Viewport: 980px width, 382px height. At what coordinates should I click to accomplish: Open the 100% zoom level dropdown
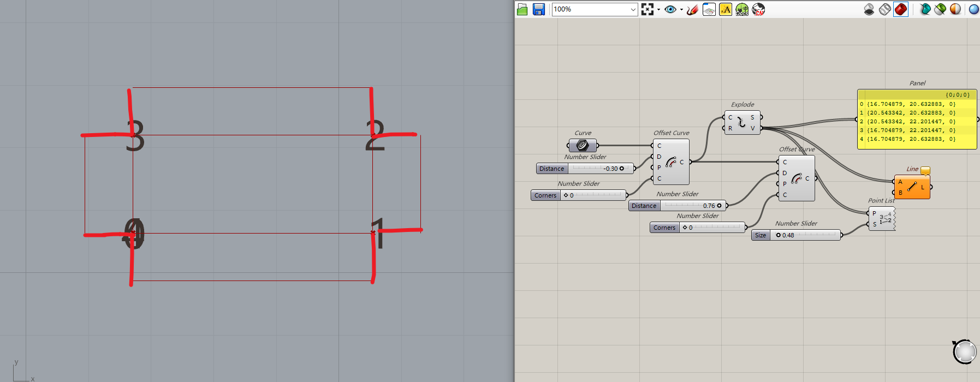tap(633, 9)
